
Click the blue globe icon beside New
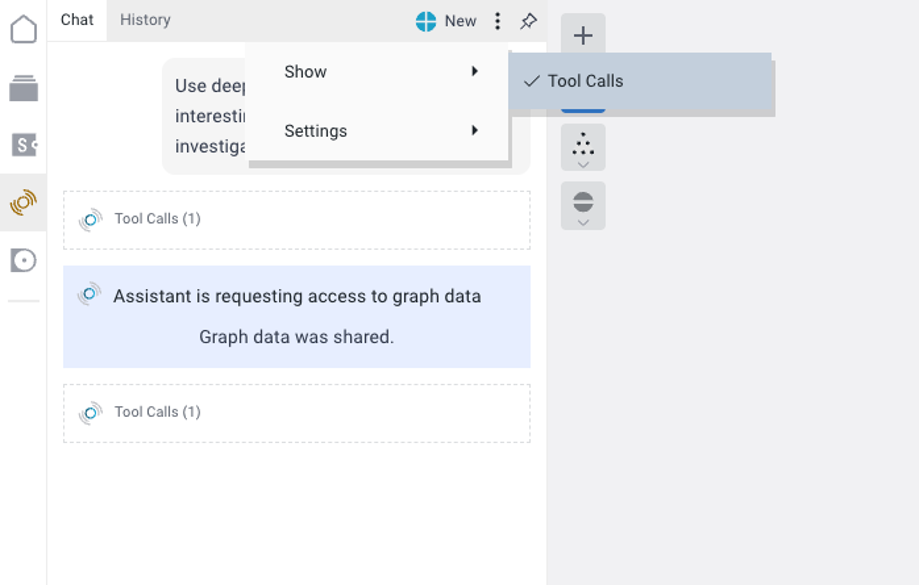click(x=427, y=21)
